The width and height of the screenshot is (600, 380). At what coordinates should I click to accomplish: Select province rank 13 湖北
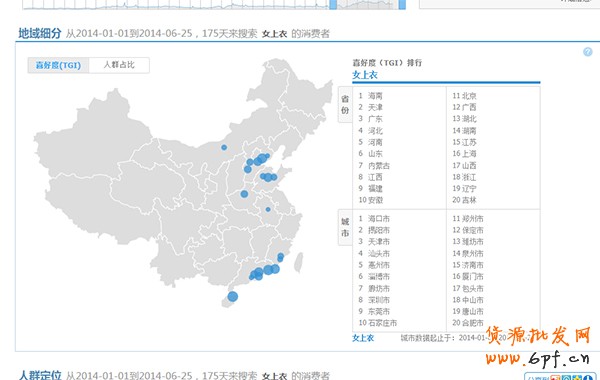point(464,119)
